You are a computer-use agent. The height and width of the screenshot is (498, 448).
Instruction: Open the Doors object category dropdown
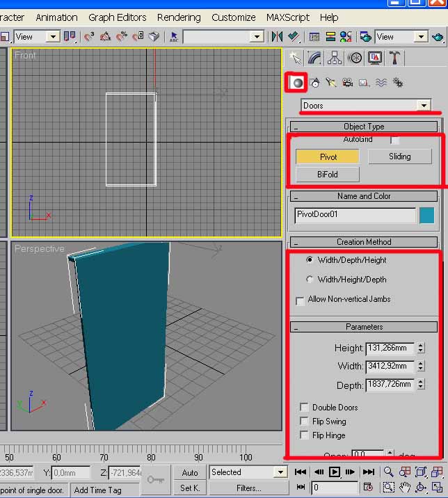(424, 106)
